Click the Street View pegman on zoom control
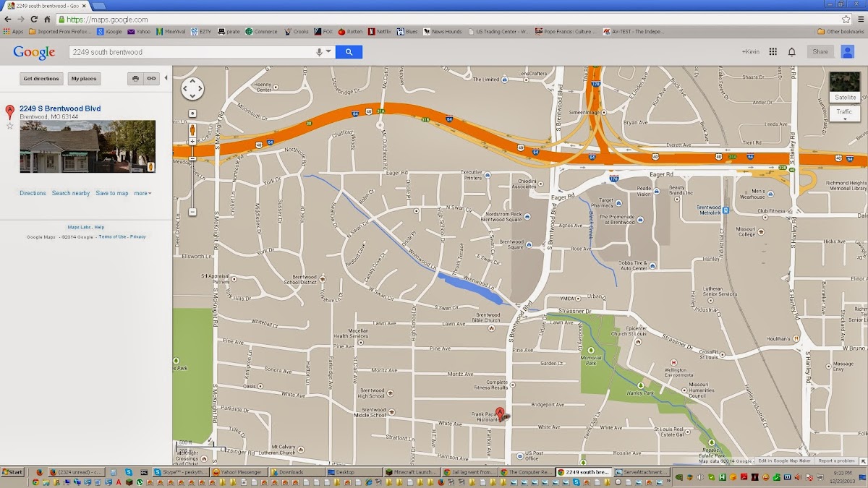 [192, 130]
